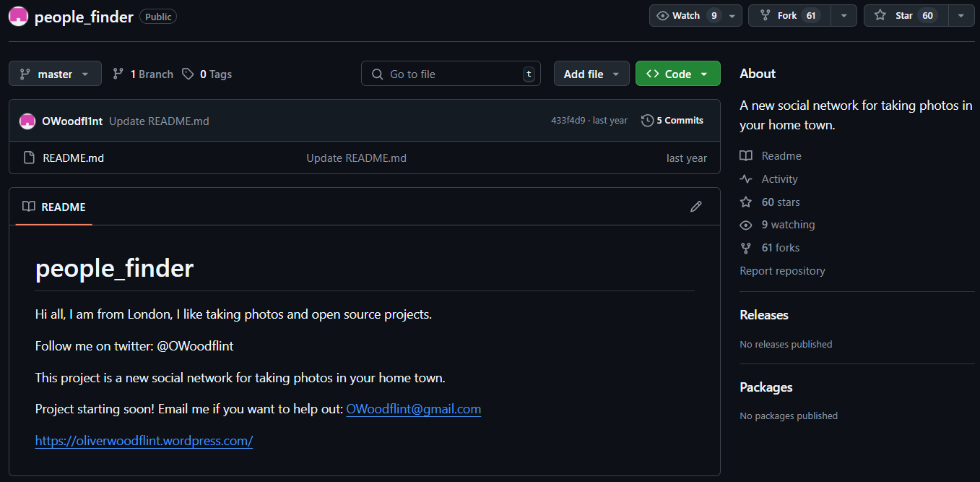Click the pencil icon to edit README
Image resolution: width=980 pixels, height=482 pixels.
[695, 207]
